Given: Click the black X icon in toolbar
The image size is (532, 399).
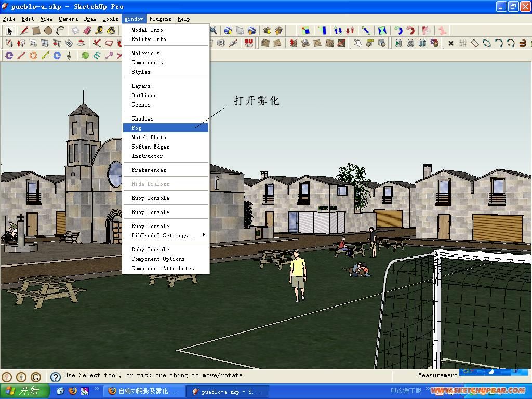Looking at the screenshot, I should point(450,43).
